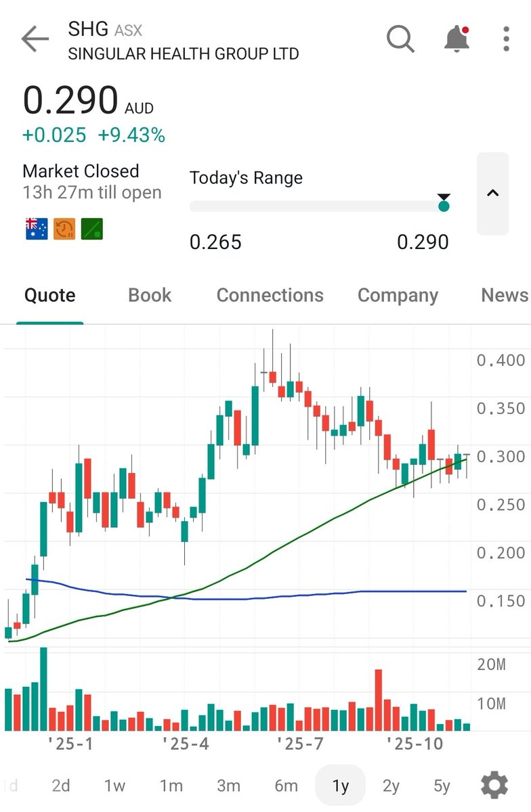531x812 pixels.
Task: Select the 5y chart range
Action: coord(442,786)
